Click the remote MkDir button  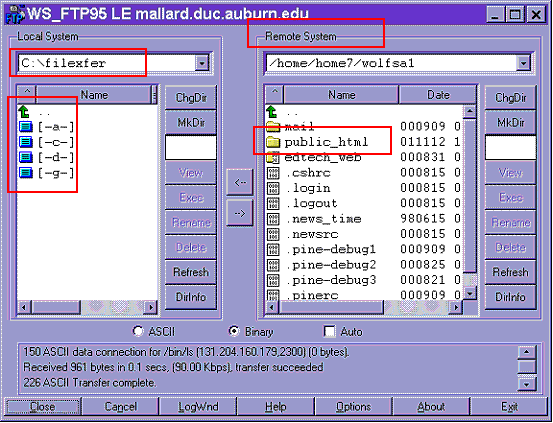pos(510,122)
